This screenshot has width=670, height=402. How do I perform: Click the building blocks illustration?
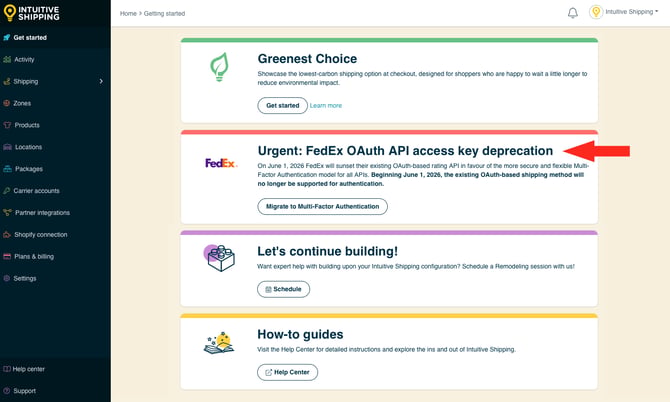pos(219,258)
